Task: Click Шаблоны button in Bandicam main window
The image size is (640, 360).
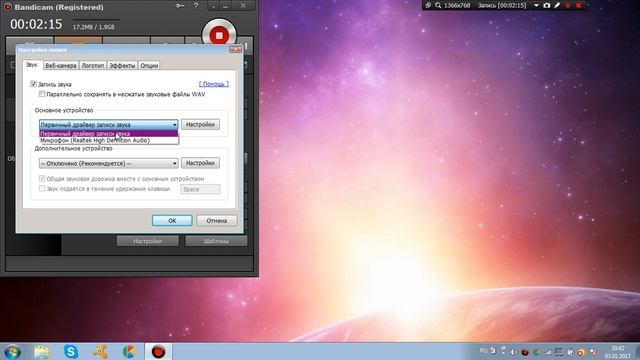Action: click(216, 241)
